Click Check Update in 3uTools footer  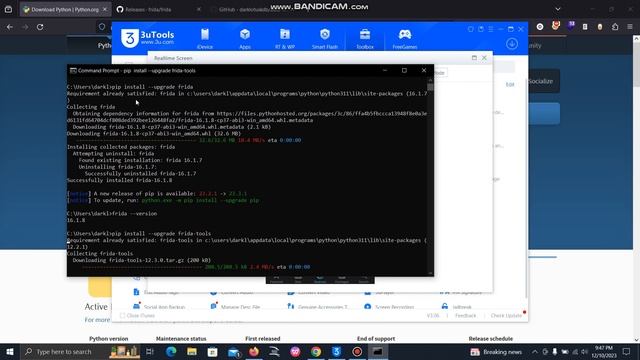[x=506, y=316]
